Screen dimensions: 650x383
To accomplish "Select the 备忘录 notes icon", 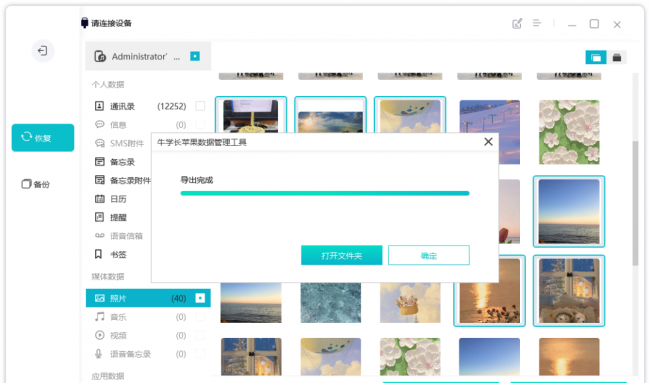I will click(x=99, y=162).
